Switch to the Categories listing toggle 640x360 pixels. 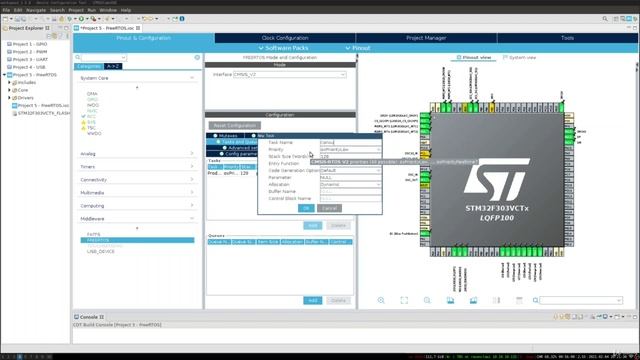point(89,66)
